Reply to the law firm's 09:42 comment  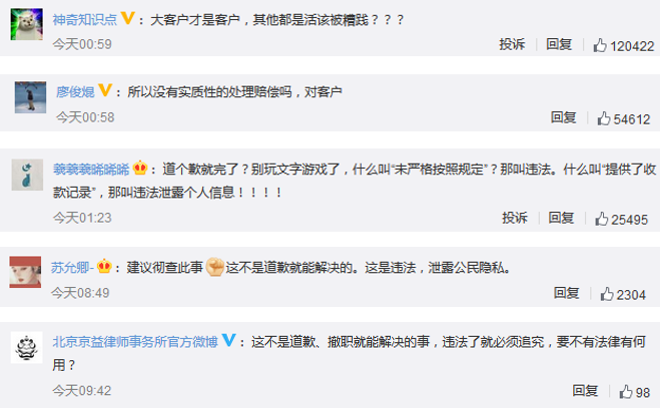(x=585, y=391)
